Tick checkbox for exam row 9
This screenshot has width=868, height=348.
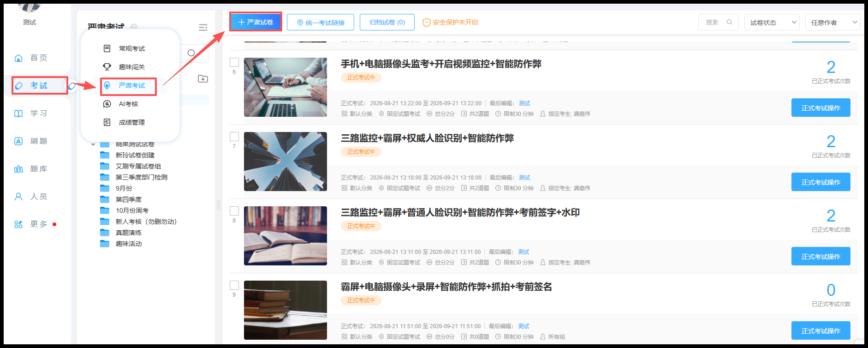coord(234,285)
